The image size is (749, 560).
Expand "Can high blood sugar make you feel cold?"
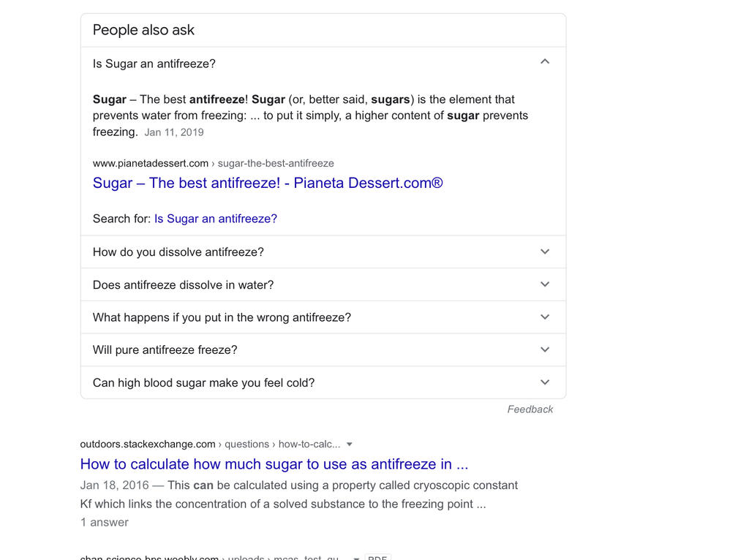tap(203, 383)
